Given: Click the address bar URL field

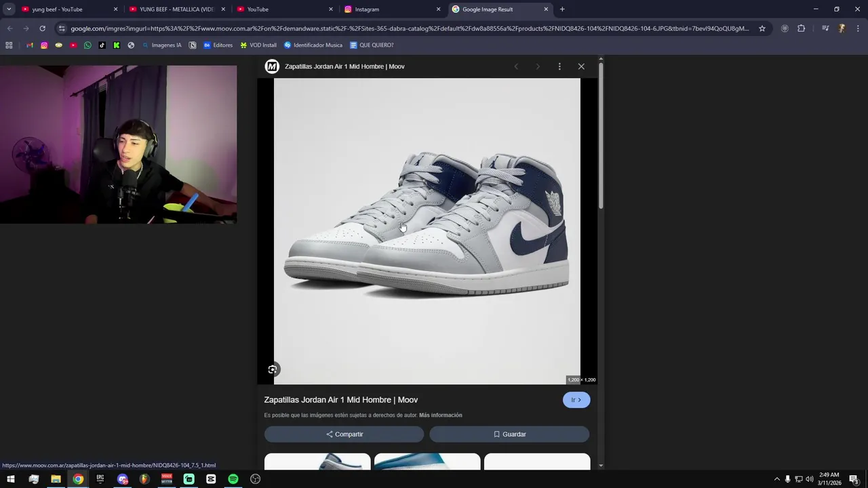Looking at the screenshot, I should point(410,28).
